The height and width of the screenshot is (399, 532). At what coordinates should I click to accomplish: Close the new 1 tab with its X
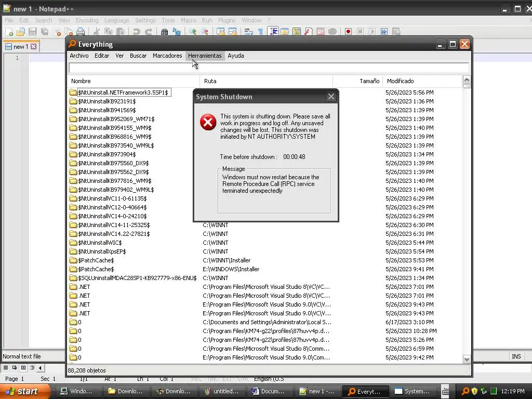[x=34, y=46]
